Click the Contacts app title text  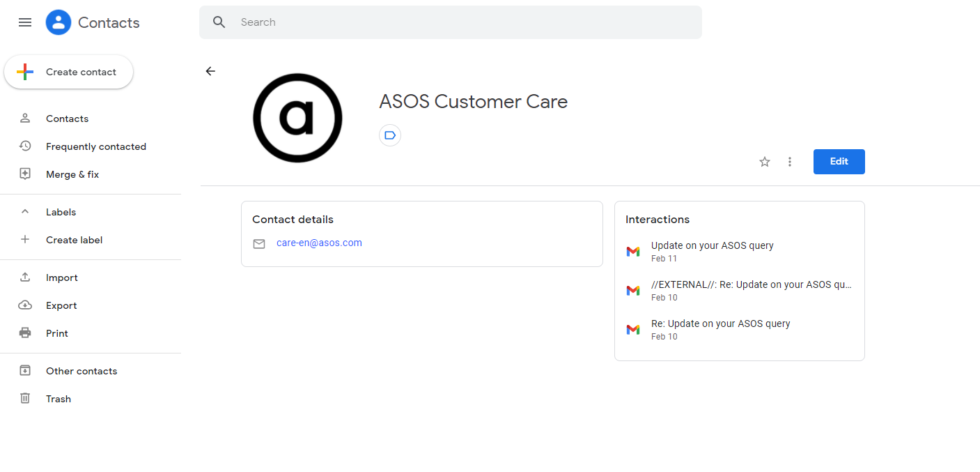(109, 22)
